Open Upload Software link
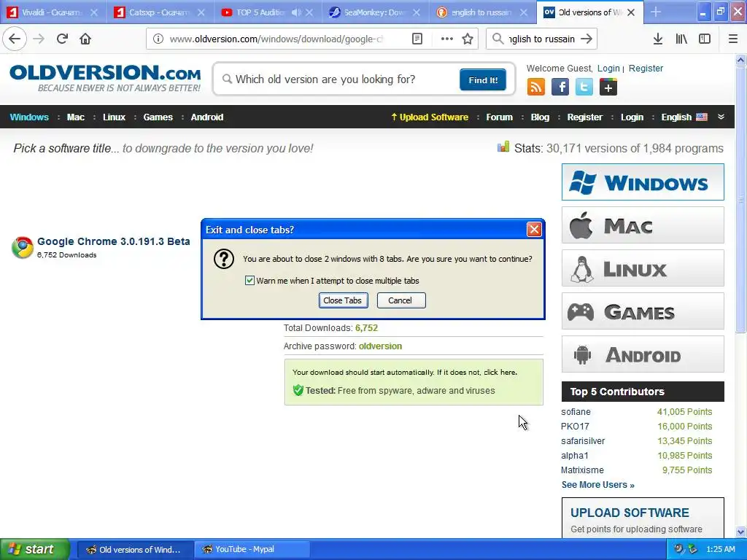This screenshot has height=560, width=747. [x=429, y=117]
